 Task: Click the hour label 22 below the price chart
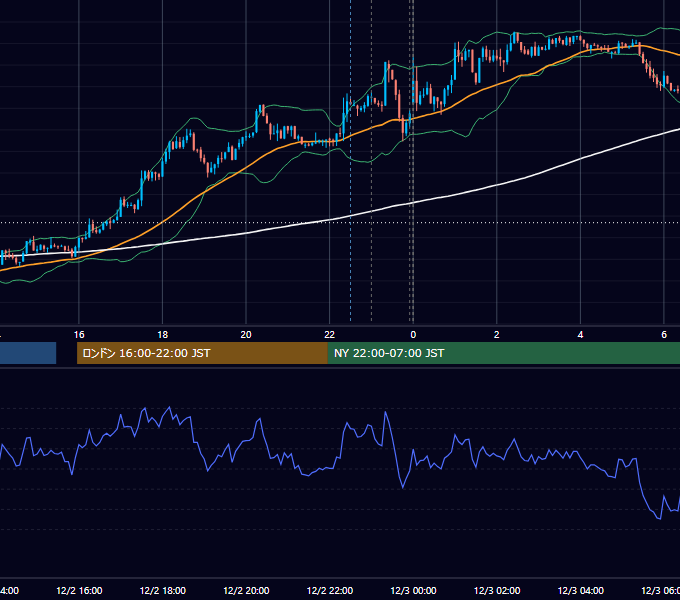tap(330, 335)
